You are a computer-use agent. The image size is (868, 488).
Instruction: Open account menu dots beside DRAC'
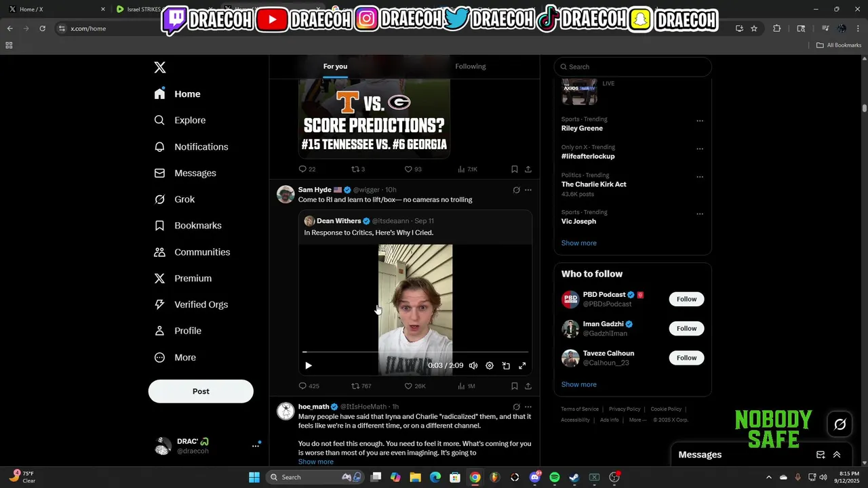pos(256,445)
